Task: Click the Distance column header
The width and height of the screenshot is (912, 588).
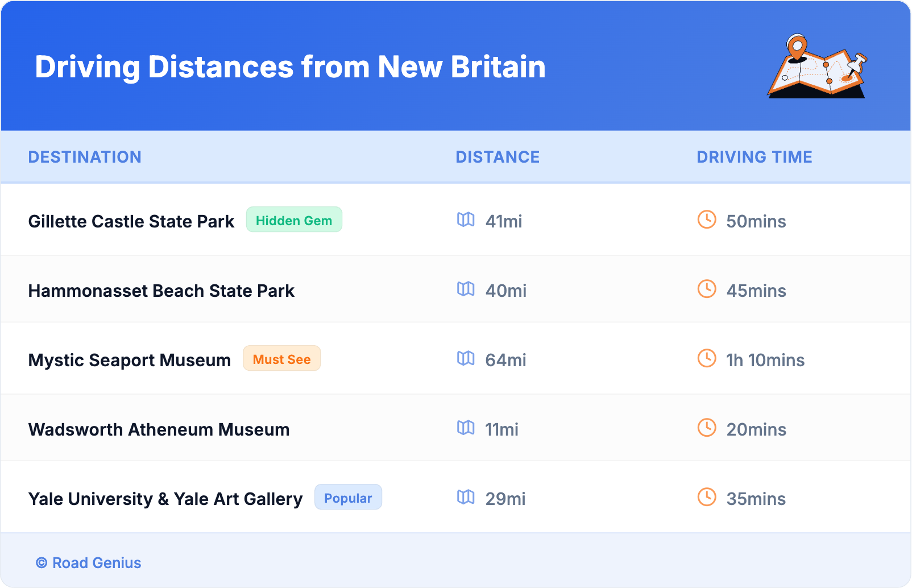Action: (498, 157)
